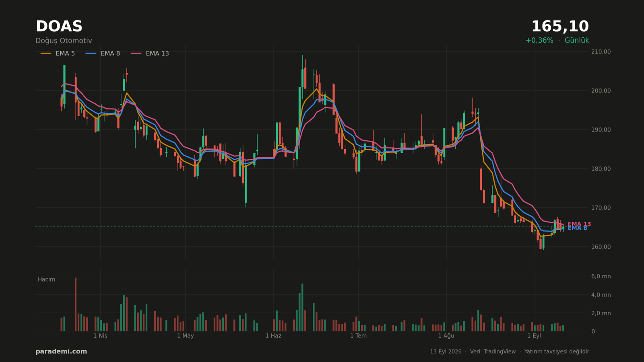644x362 pixels.
Task: Click the 180,00 price axis label
Action: point(601,169)
